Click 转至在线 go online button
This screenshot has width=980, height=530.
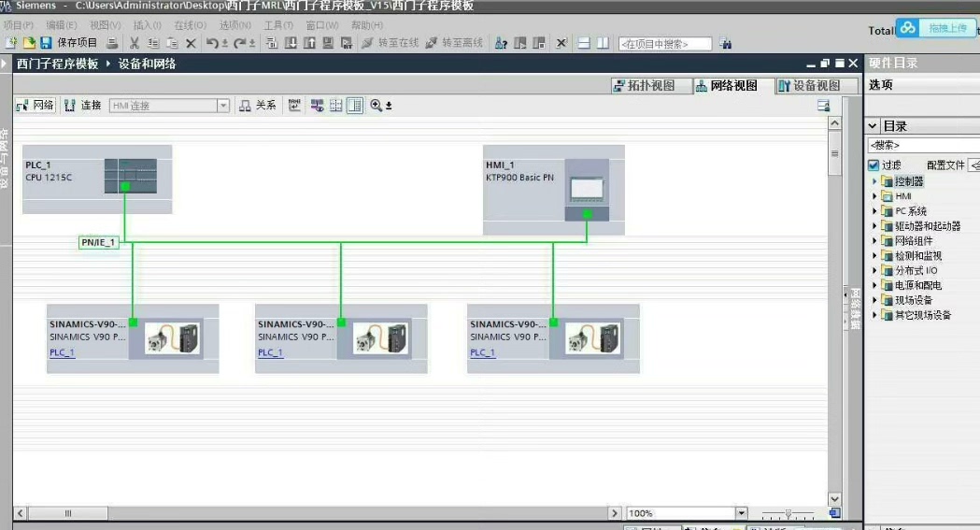coord(390,43)
